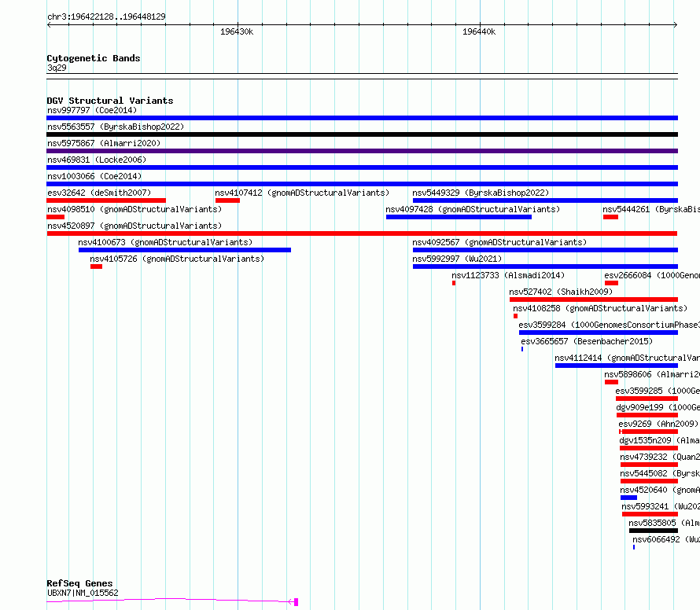Click the nsv527402 (Shaikh2009) label
700x610 pixels.
coord(561,292)
